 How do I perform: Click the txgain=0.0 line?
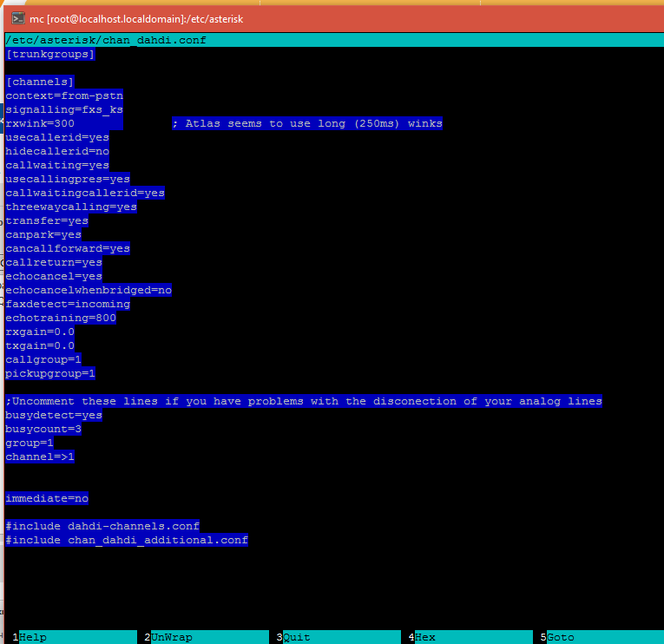tap(40, 346)
